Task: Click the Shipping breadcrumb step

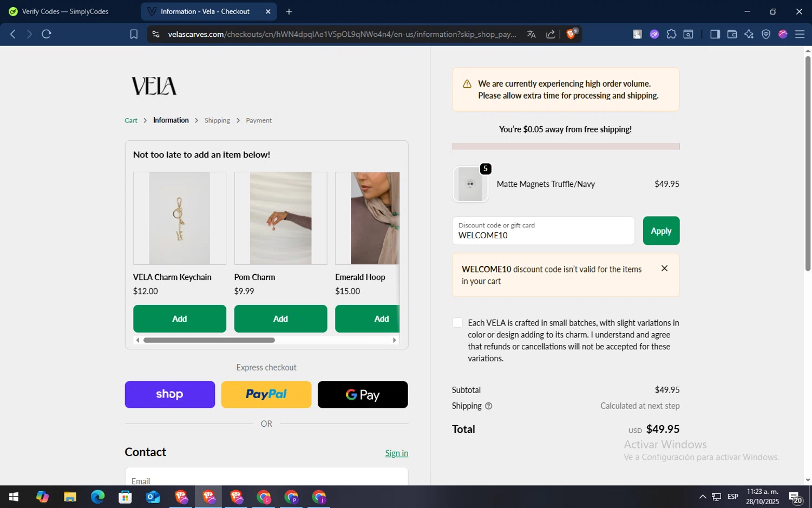Action: (x=217, y=121)
